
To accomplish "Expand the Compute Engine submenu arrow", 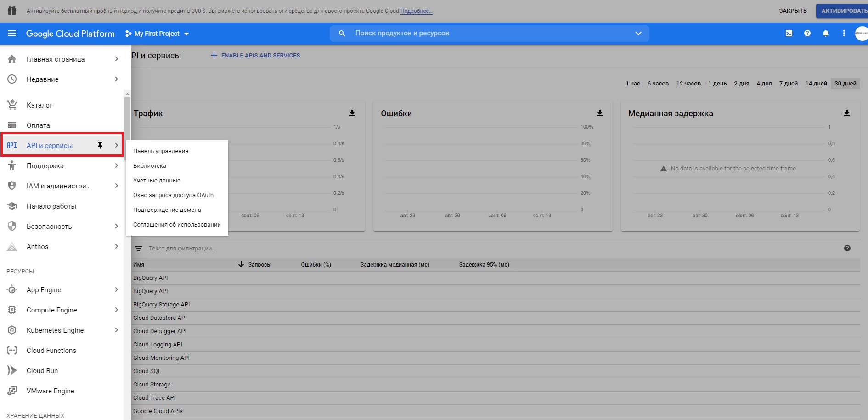I will 117,310.
